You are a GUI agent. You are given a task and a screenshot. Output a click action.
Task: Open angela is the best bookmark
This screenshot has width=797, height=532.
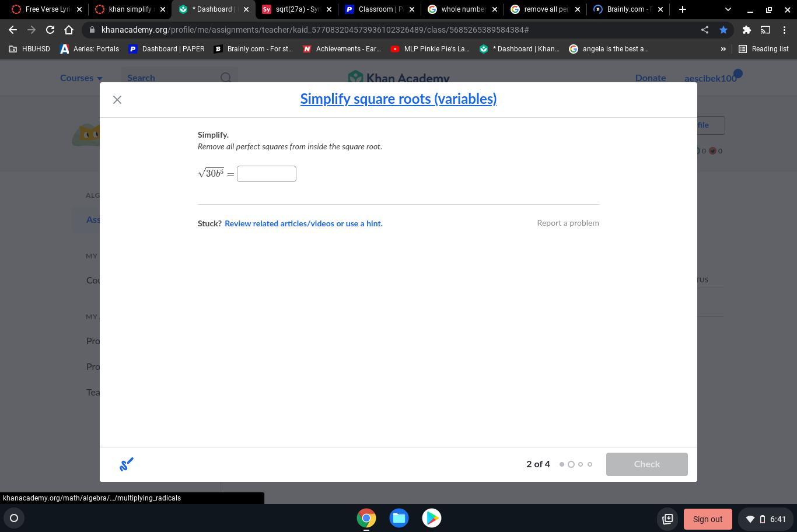pos(609,49)
